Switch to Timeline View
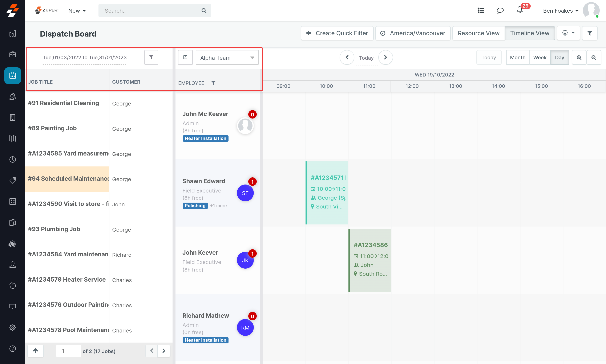Viewport: 606px width, 364px height. tap(529, 33)
